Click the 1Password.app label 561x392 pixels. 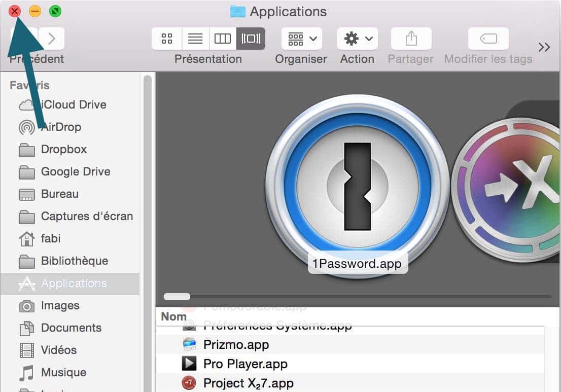click(x=358, y=264)
